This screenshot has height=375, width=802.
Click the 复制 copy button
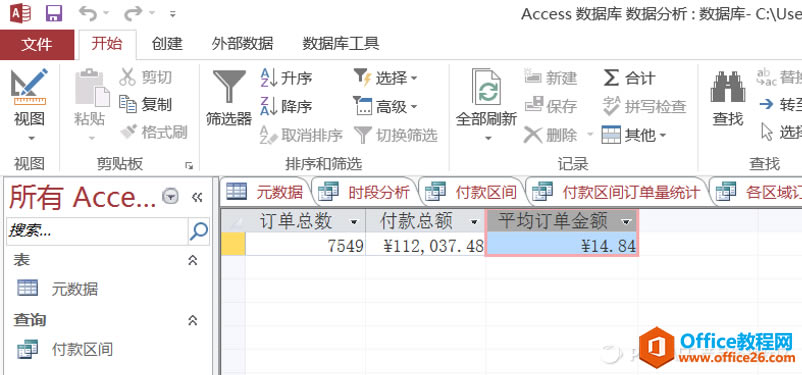146,105
